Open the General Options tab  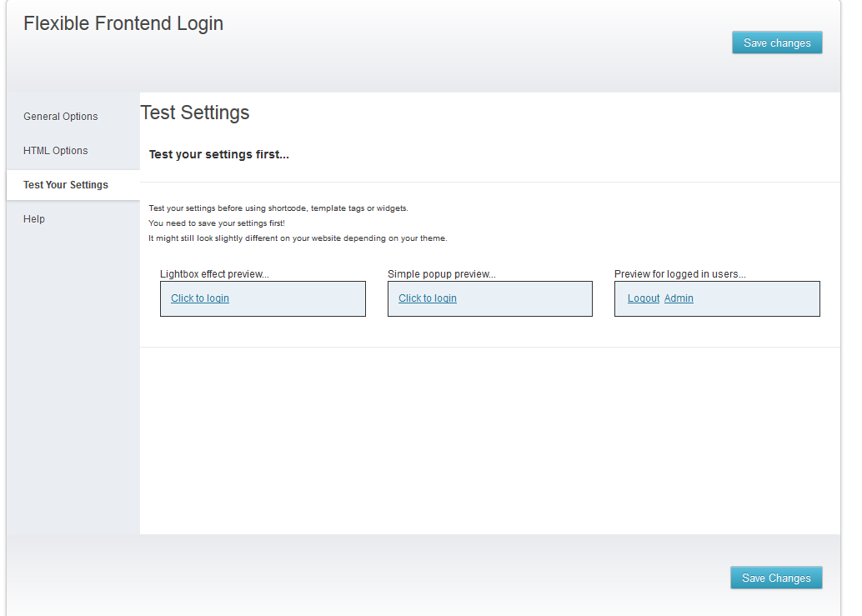click(x=61, y=117)
